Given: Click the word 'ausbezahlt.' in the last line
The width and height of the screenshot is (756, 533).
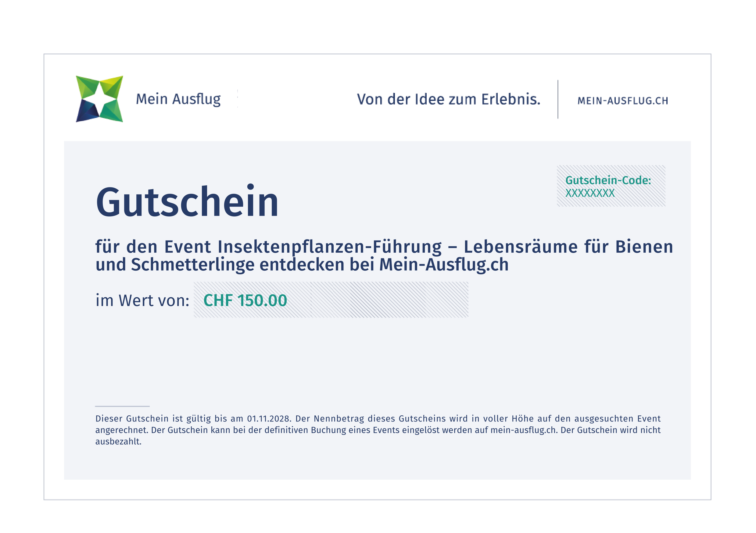Looking at the screenshot, I should (118, 442).
